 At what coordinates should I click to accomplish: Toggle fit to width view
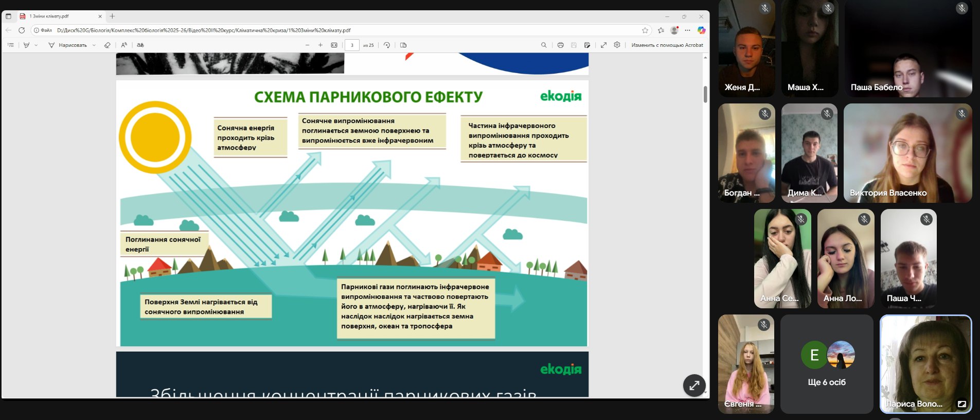click(334, 45)
